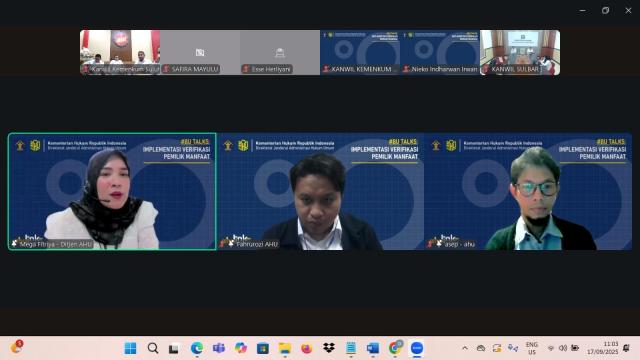Open the Windows Start menu
The height and width of the screenshot is (360, 640).
click(x=130, y=348)
